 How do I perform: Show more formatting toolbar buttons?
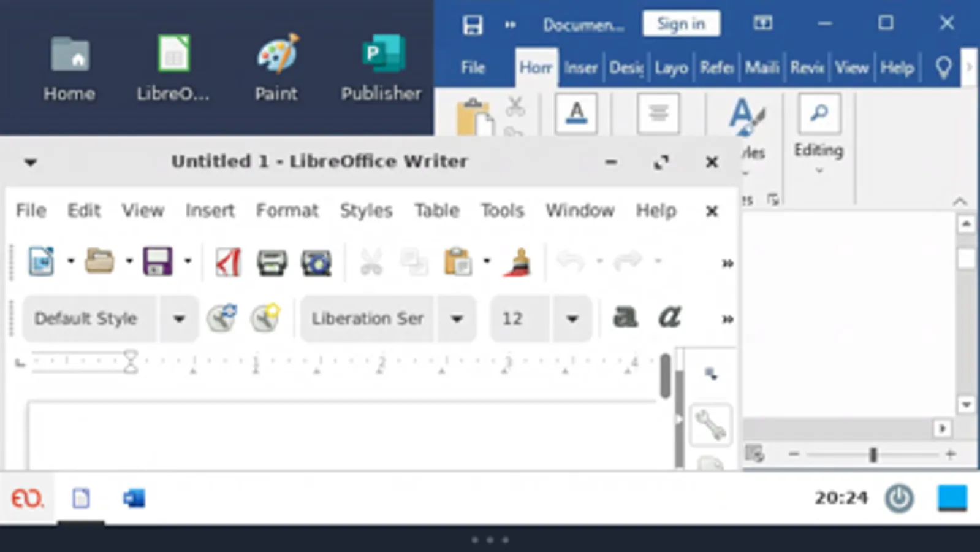(x=727, y=319)
